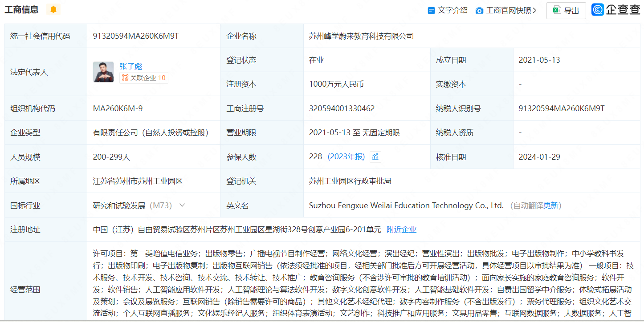Viewport: 644px width, 322px height.
Task: Click registration authority 苏州工业园区行政审批局
Action: [x=350, y=181]
